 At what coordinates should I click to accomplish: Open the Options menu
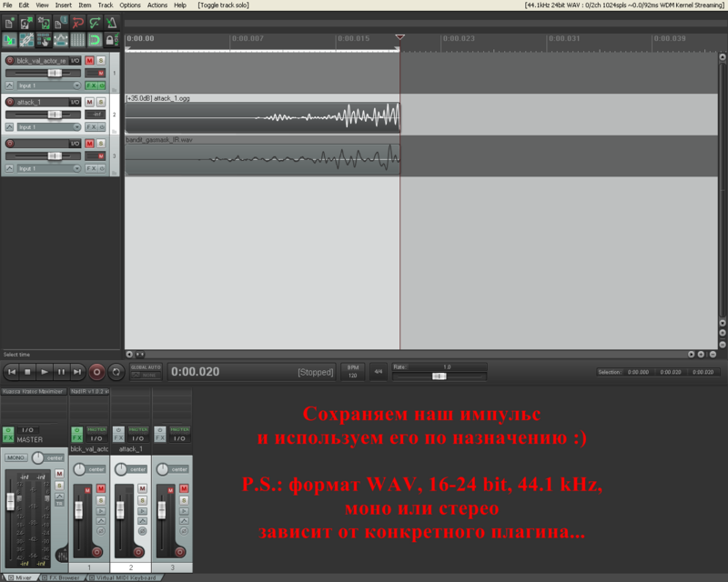[x=130, y=5]
